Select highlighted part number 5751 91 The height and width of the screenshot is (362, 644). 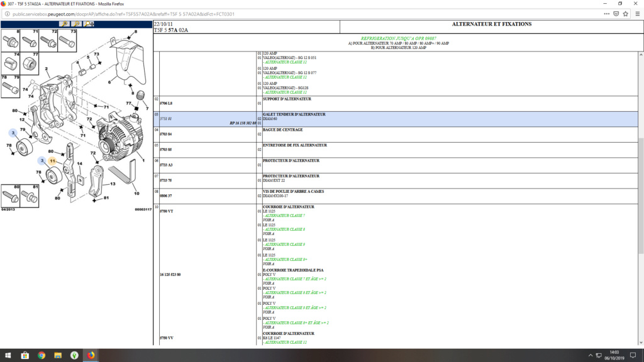click(165, 119)
